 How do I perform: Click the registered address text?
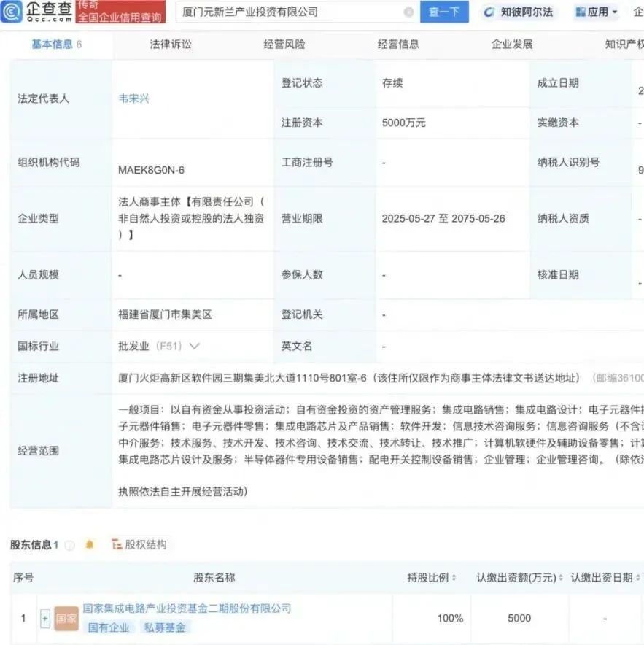(x=349, y=378)
